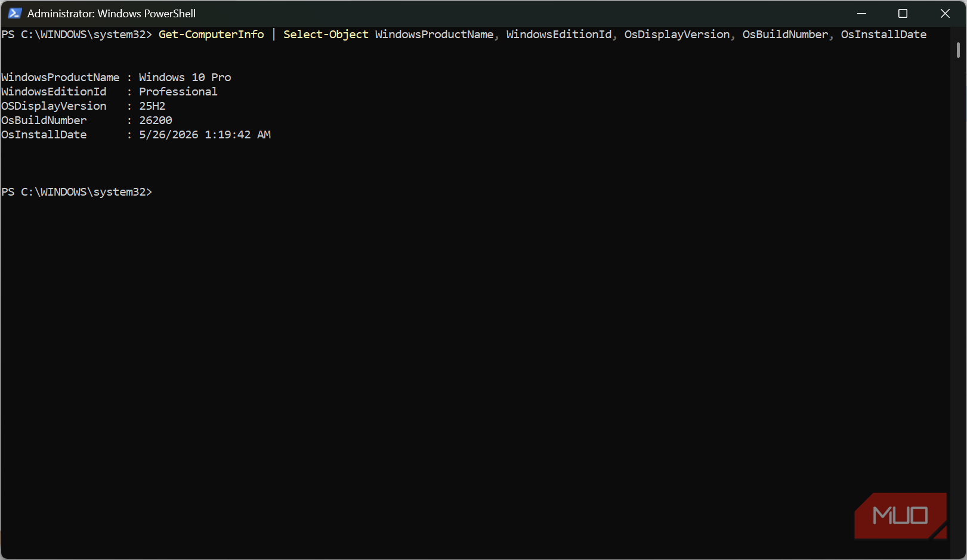Click OsBuildNumber in the command line
The image size is (967, 560).
coord(785,35)
